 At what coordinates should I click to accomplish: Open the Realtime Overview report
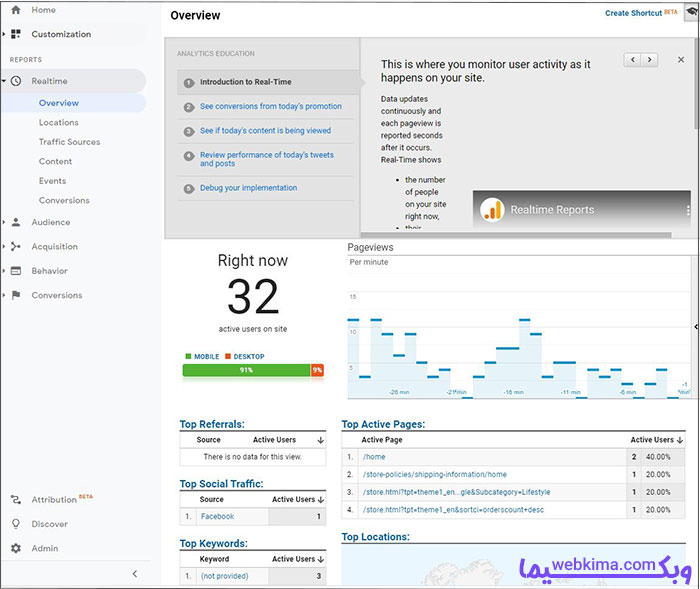coord(58,103)
